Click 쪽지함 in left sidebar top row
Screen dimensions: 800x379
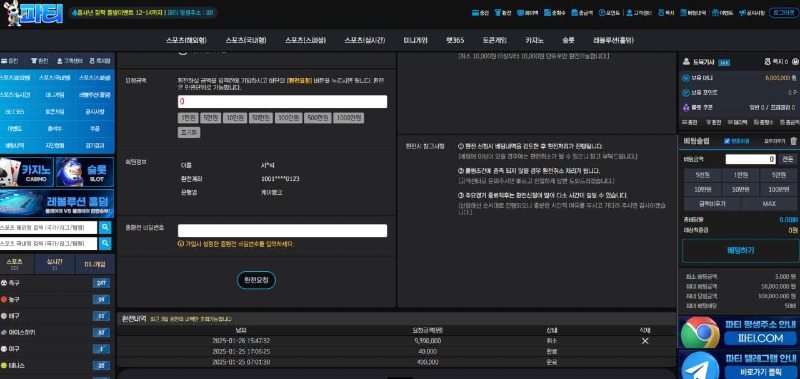pyautogui.click(x=100, y=61)
